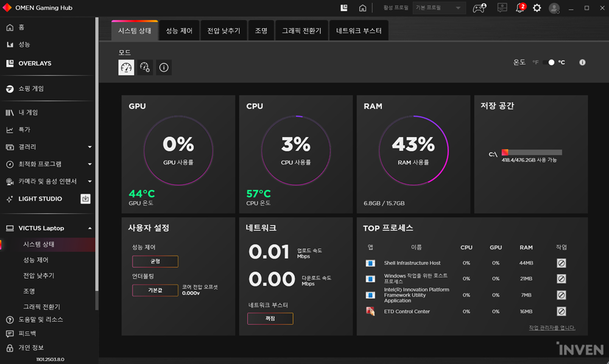Image resolution: width=609 pixels, height=364 pixels.
Task: Click the 균형 performance control button
Action: coord(155,262)
